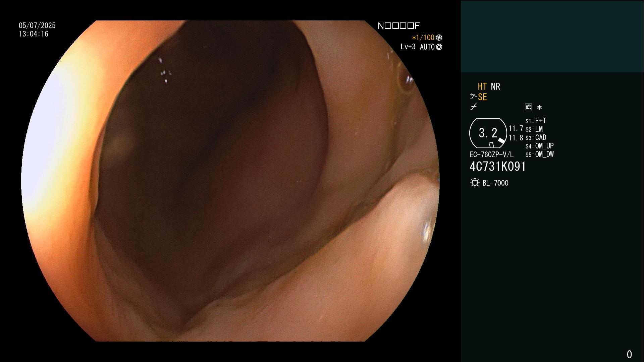The height and width of the screenshot is (362, 644).
Task: Click the S2 LM switch assignment
Action: coord(534,129)
